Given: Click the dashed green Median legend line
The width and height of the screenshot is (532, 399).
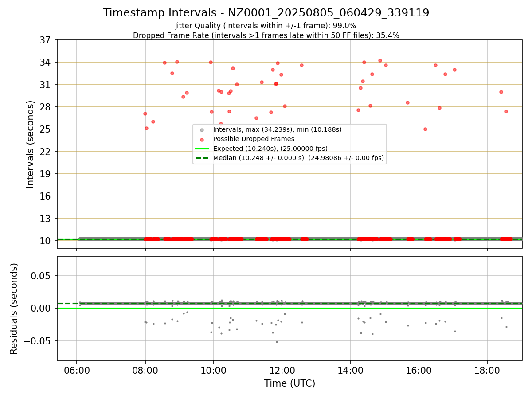Looking at the screenshot, I should (202, 158).
